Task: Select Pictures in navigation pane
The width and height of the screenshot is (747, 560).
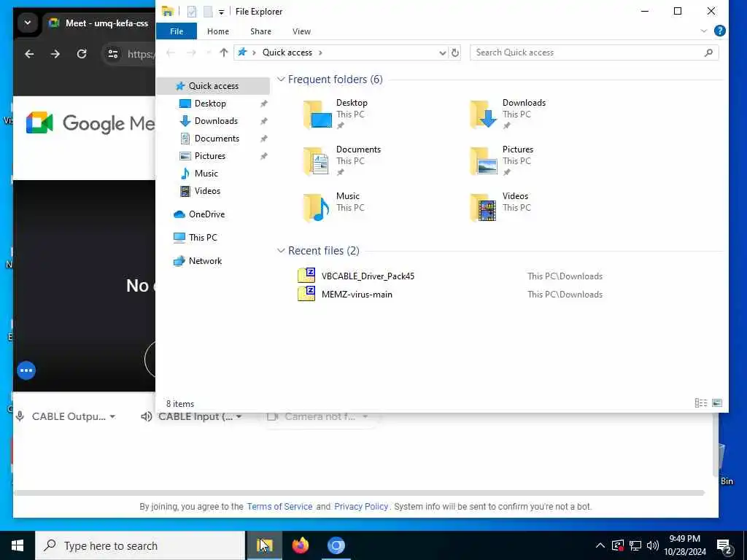Action: pyautogui.click(x=209, y=156)
